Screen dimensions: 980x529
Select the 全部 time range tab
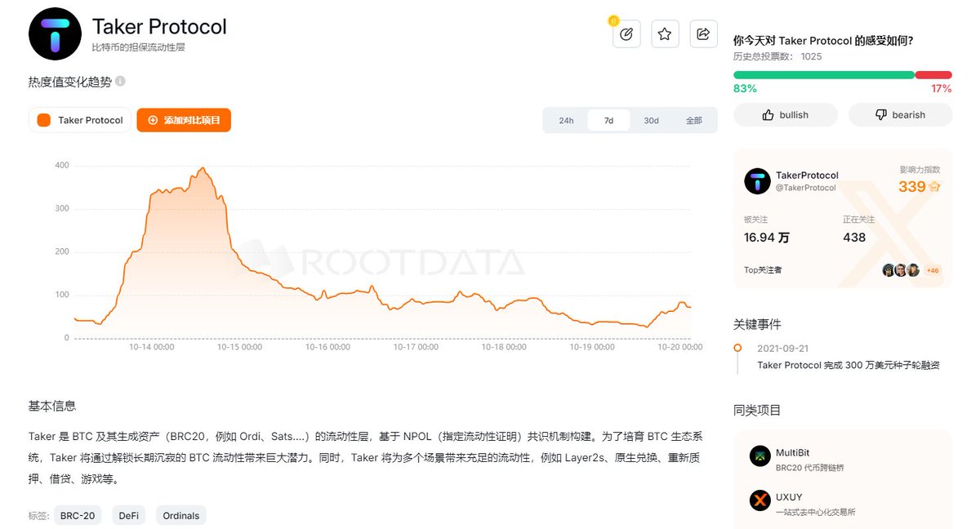[x=694, y=120]
